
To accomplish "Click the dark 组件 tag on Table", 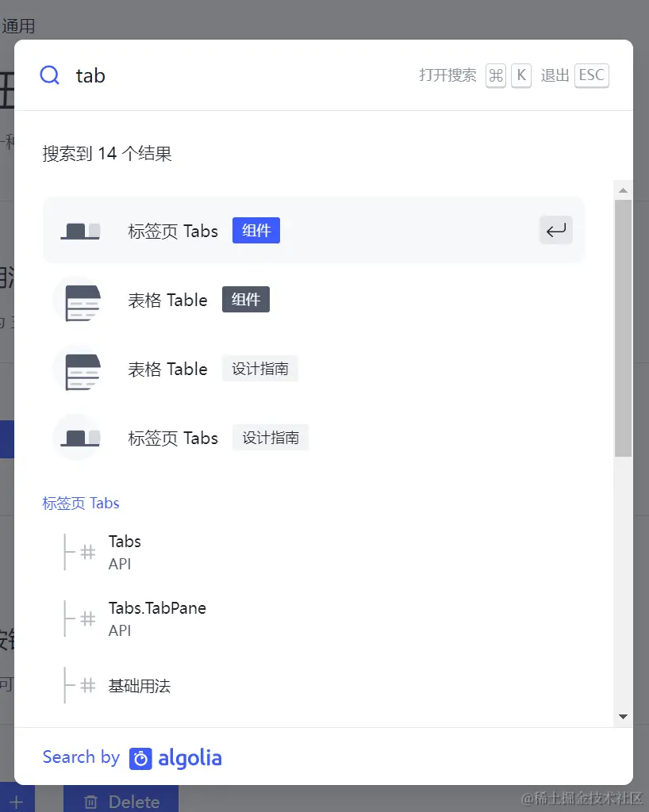I will [x=245, y=299].
